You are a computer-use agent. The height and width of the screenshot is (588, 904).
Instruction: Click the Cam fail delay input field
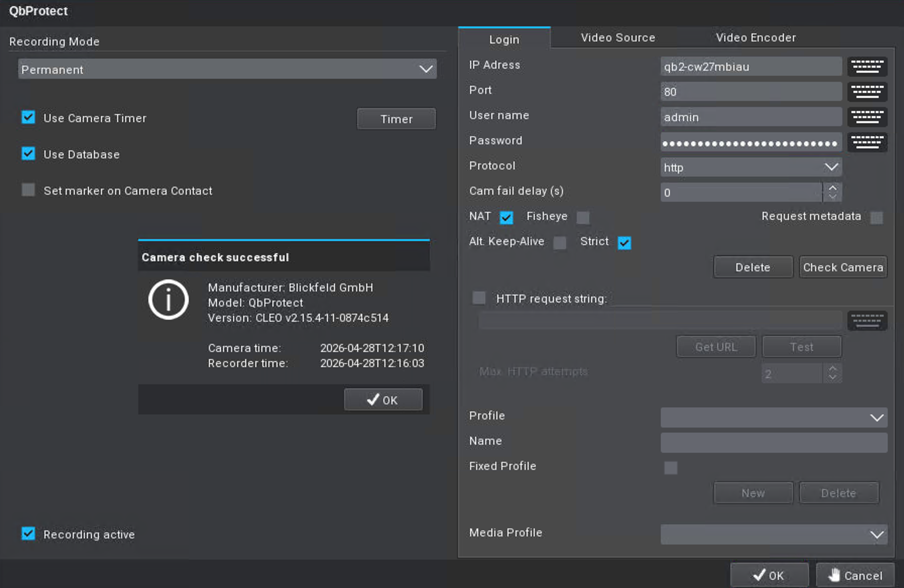742,192
